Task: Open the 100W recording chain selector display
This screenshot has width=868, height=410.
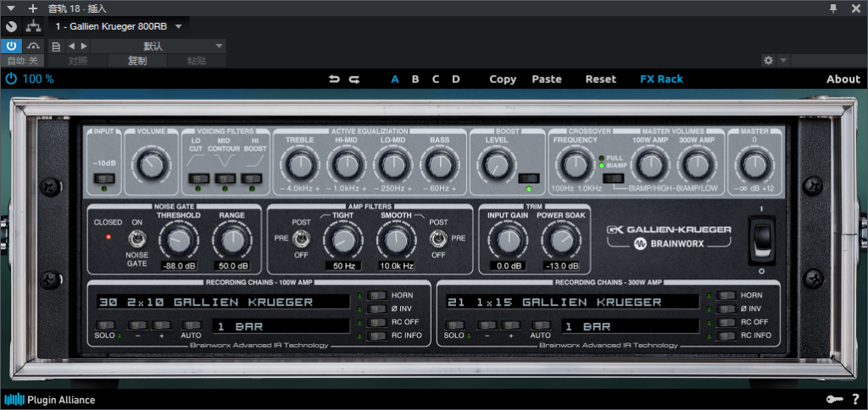Action: pyautogui.click(x=223, y=302)
